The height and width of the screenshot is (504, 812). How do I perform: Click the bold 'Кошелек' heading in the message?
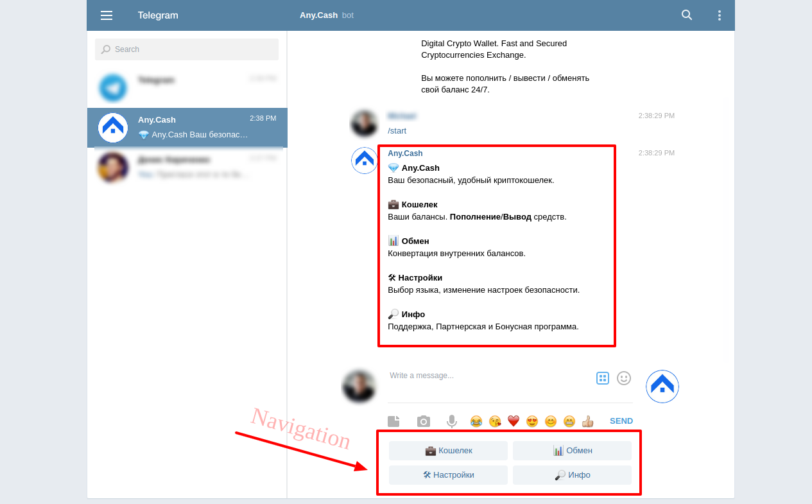coord(420,205)
